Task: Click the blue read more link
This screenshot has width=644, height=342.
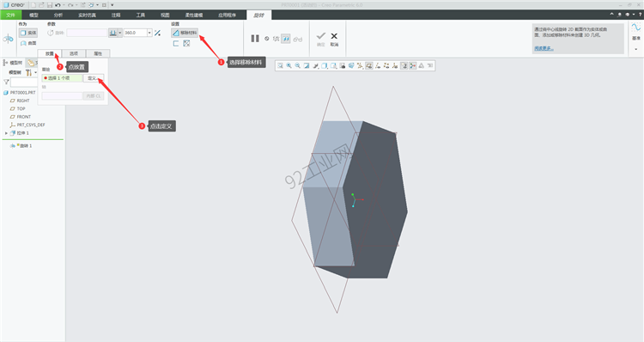Action: (x=544, y=48)
